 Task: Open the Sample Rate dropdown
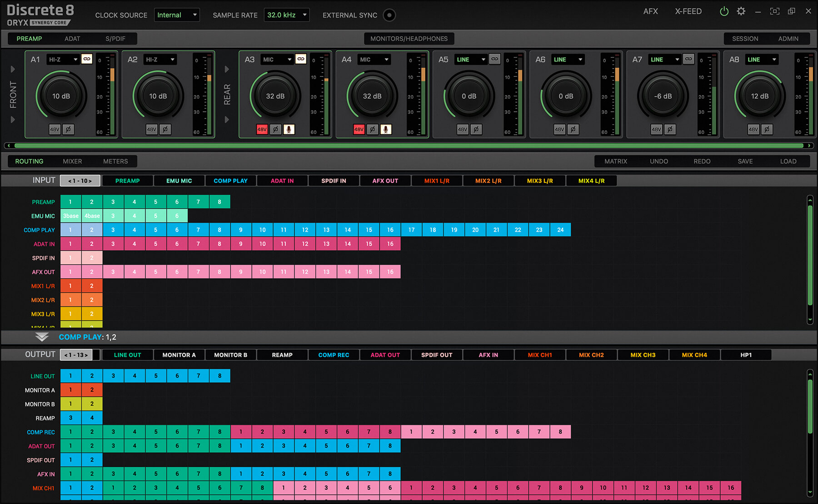[x=287, y=15]
